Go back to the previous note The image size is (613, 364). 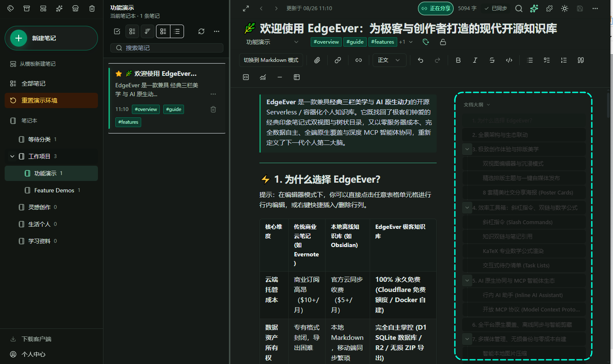click(261, 8)
